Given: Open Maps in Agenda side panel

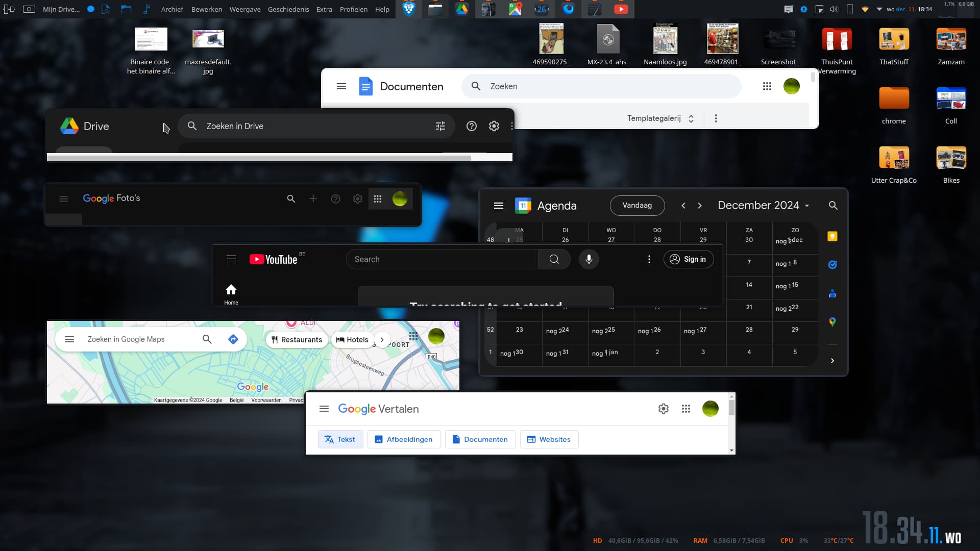Looking at the screenshot, I should [x=832, y=322].
